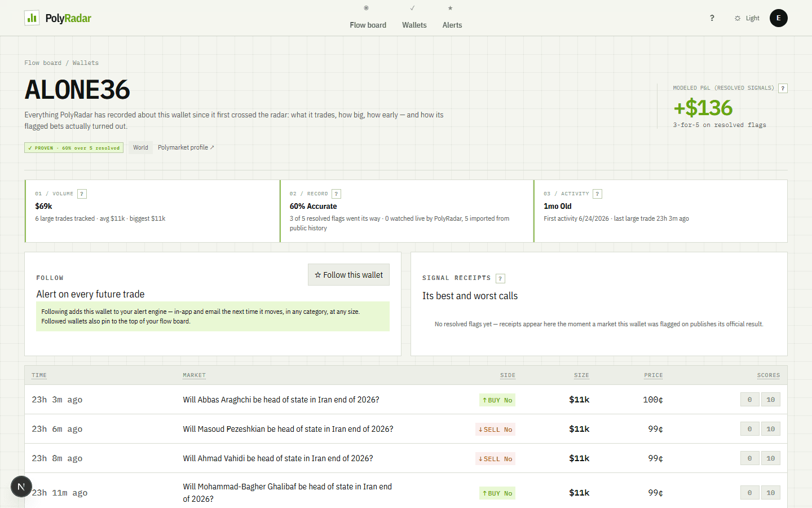The height and width of the screenshot is (508, 812).
Task: Open the user avatar E menu
Action: (x=779, y=18)
